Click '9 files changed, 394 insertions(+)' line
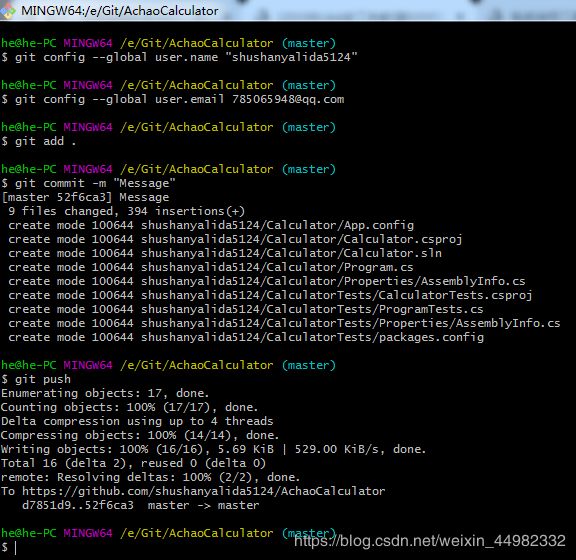Viewport: 576px width, 560px height. [126, 211]
